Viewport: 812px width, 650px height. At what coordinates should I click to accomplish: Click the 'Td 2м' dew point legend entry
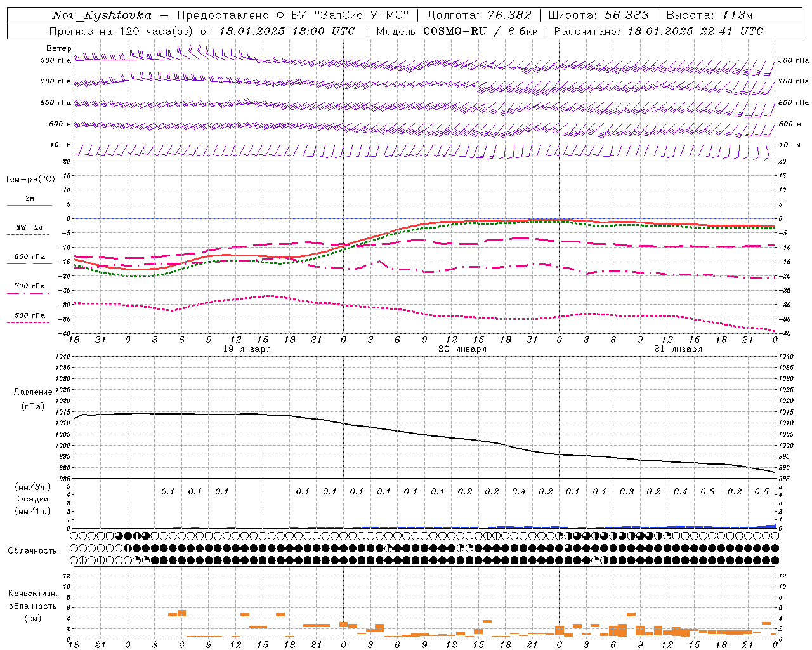pos(30,227)
